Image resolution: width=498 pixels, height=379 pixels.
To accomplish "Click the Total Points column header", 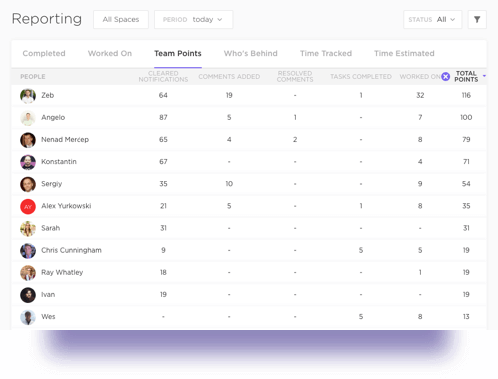I will [466, 76].
